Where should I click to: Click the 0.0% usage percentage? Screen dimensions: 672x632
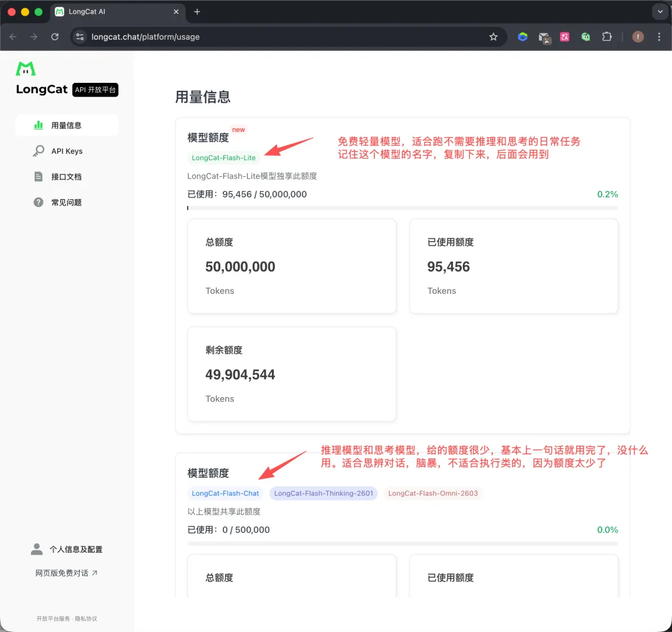point(607,530)
